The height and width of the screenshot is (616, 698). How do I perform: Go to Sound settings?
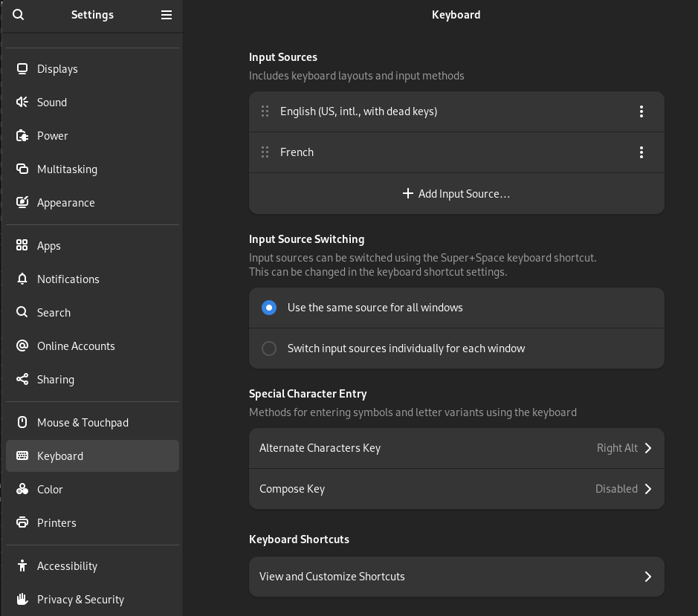point(93,103)
